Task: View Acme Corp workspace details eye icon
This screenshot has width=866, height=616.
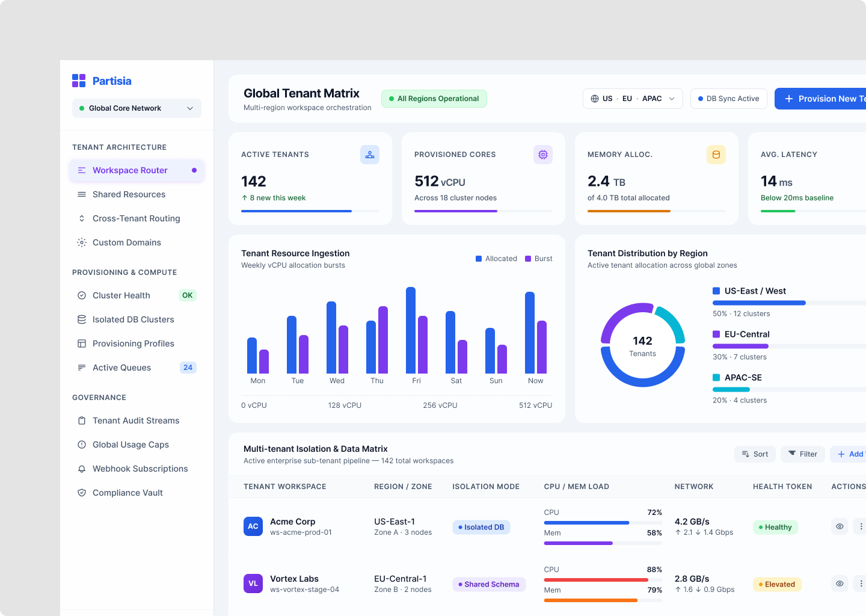Action: (x=840, y=526)
